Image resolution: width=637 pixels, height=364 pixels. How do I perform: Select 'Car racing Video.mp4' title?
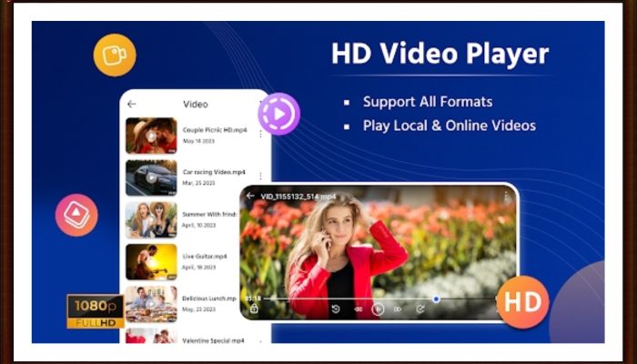[214, 172]
